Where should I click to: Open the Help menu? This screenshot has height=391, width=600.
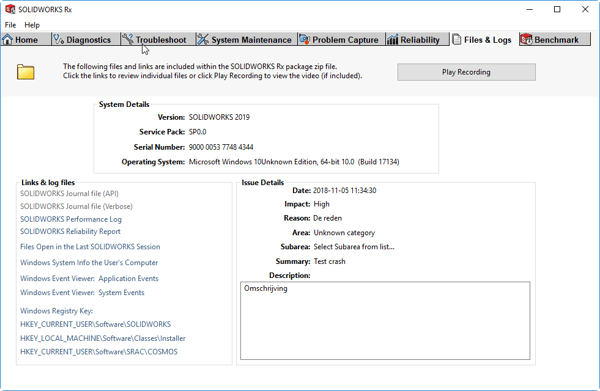32,25
